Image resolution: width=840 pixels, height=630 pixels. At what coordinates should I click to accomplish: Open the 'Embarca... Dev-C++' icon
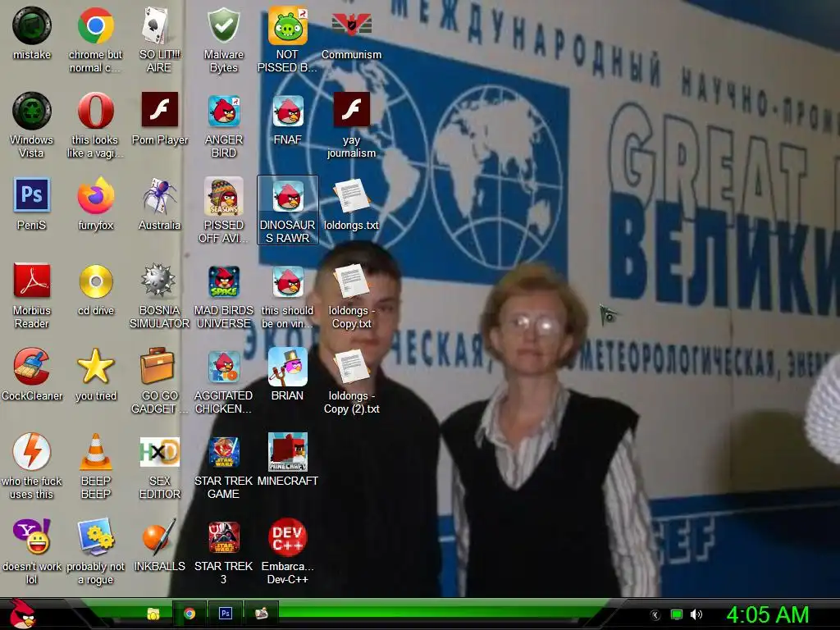tap(288, 536)
